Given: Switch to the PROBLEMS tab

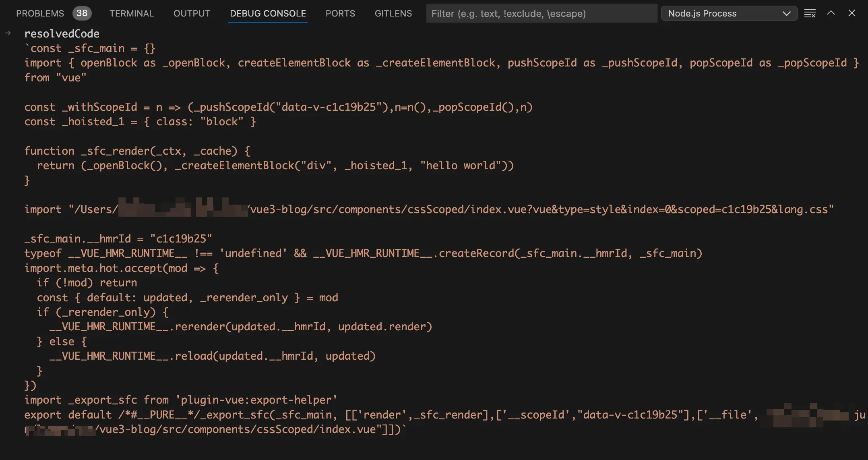Looking at the screenshot, I should coord(40,13).
